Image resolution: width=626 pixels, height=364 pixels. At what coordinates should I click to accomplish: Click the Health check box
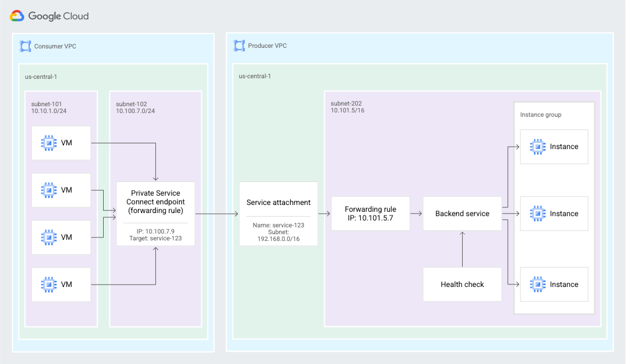tap(462, 284)
